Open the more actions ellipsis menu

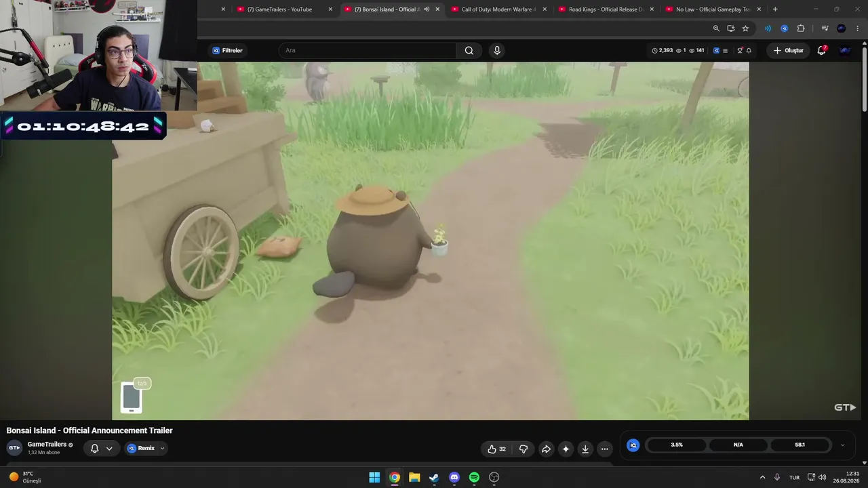pos(605,449)
